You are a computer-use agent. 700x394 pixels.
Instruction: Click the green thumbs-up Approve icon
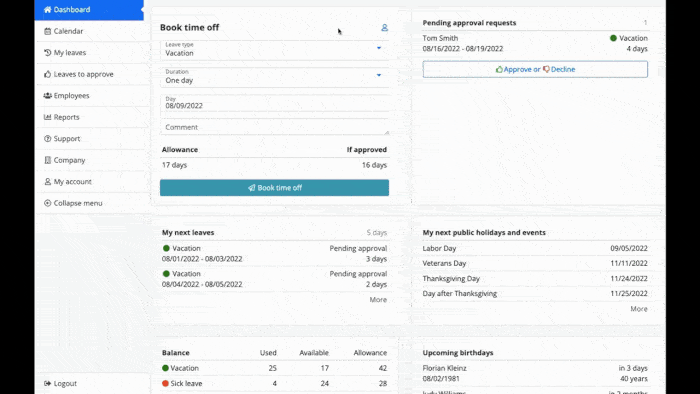pos(499,69)
